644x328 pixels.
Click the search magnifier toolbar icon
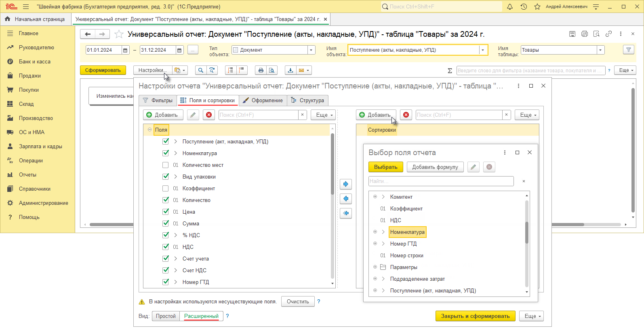tap(200, 70)
